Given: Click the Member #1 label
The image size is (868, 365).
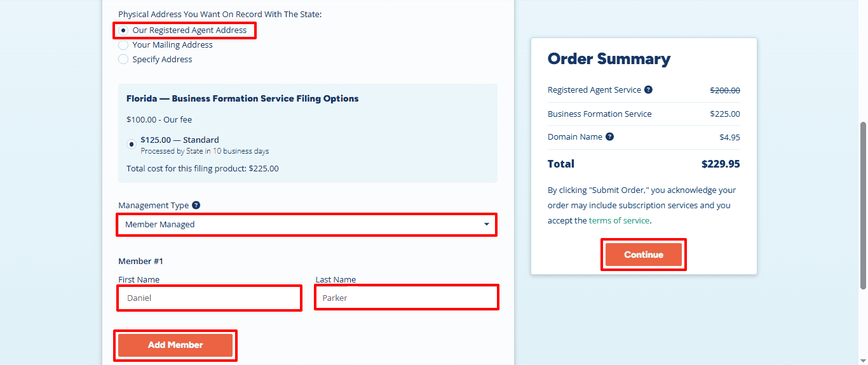Looking at the screenshot, I should click(141, 262).
